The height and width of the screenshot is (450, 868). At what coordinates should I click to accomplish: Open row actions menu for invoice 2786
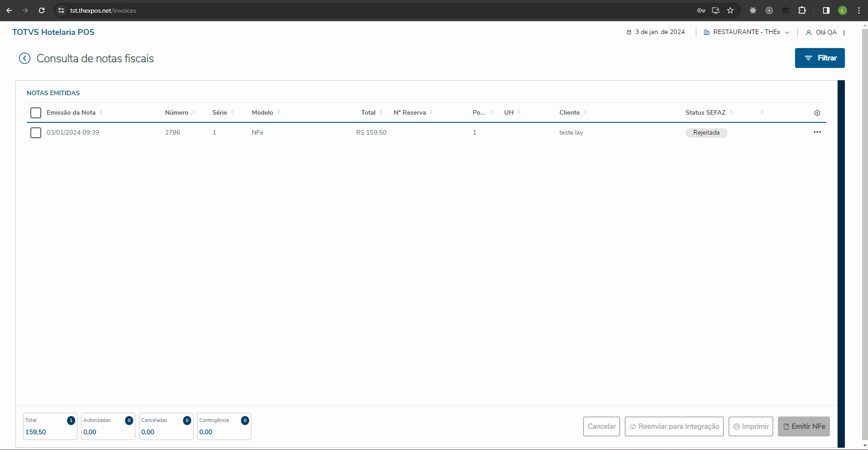point(817,132)
